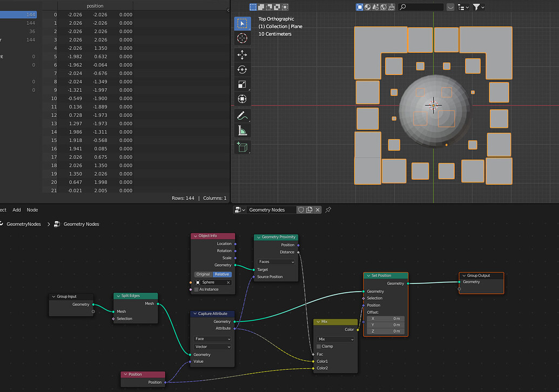559x392 pixels.
Task: Open the Faces dropdown on Geometry Proximity
Action: pyautogui.click(x=275, y=261)
